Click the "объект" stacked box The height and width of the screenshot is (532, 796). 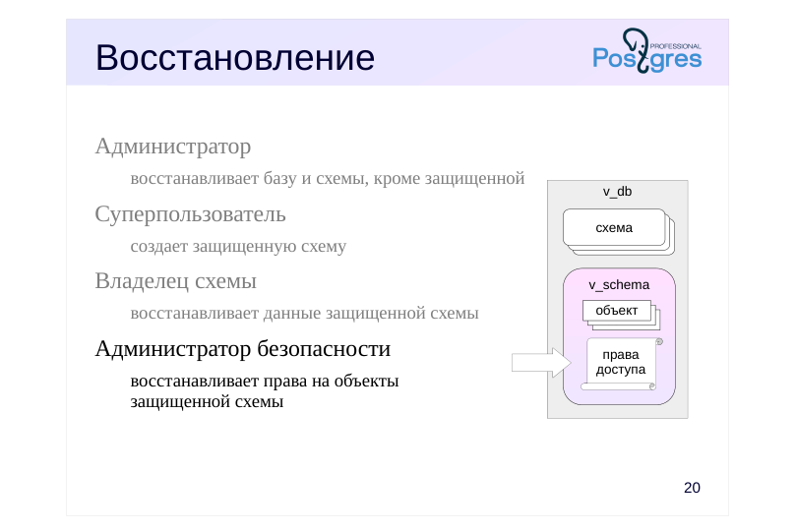pyautogui.click(x=621, y=315)
